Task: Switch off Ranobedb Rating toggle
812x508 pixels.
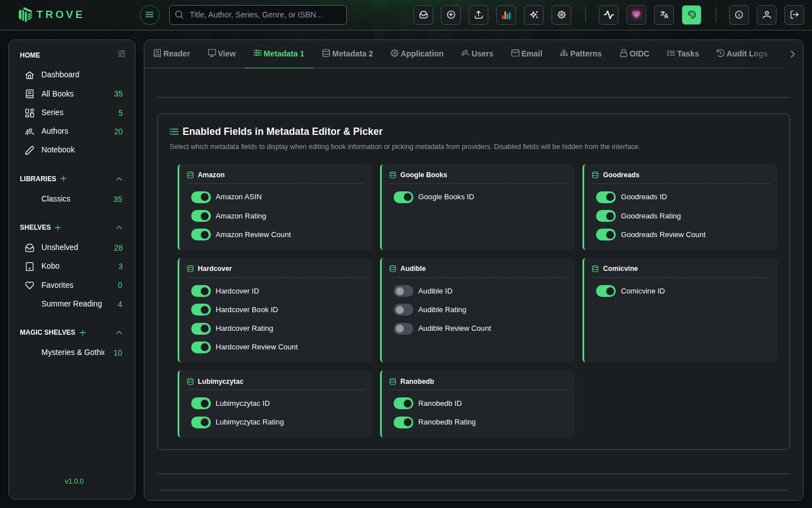Action: click(403, 422)
